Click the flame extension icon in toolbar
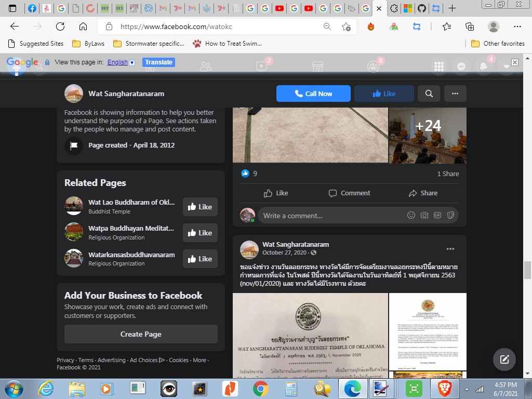 (371, 26)
